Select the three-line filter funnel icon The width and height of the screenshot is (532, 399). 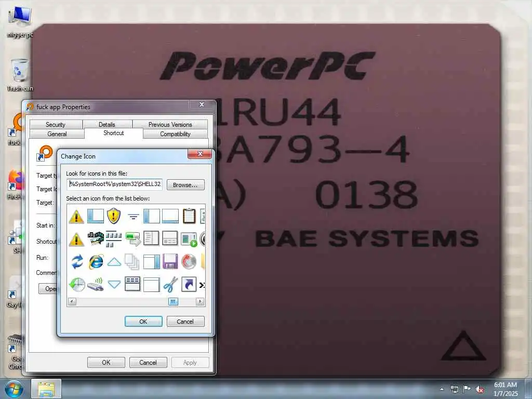click(133, 216)
